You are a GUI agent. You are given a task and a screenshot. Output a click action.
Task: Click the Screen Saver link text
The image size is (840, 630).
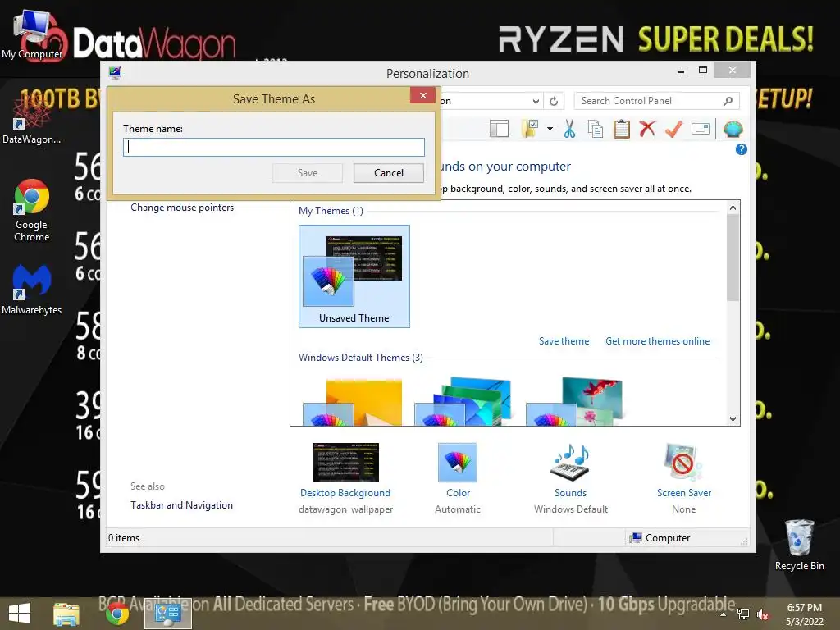click(x=684, y=493)
